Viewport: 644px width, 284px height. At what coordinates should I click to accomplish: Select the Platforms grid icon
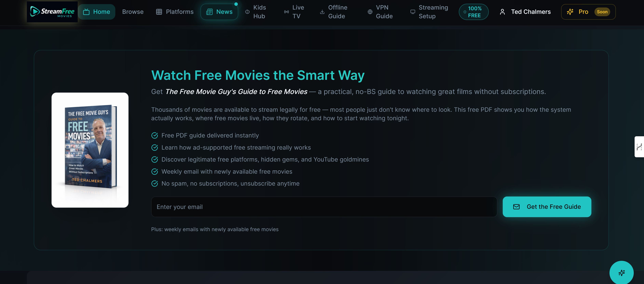[159, 11]
